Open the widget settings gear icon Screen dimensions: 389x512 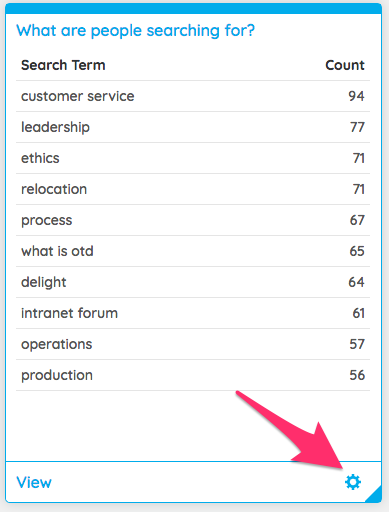click(353, 482)
